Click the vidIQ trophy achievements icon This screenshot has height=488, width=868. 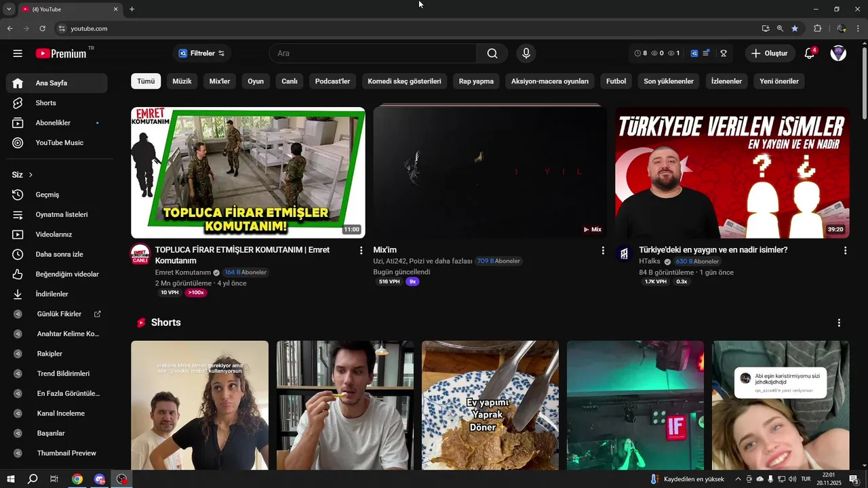(x=724, y=54)
